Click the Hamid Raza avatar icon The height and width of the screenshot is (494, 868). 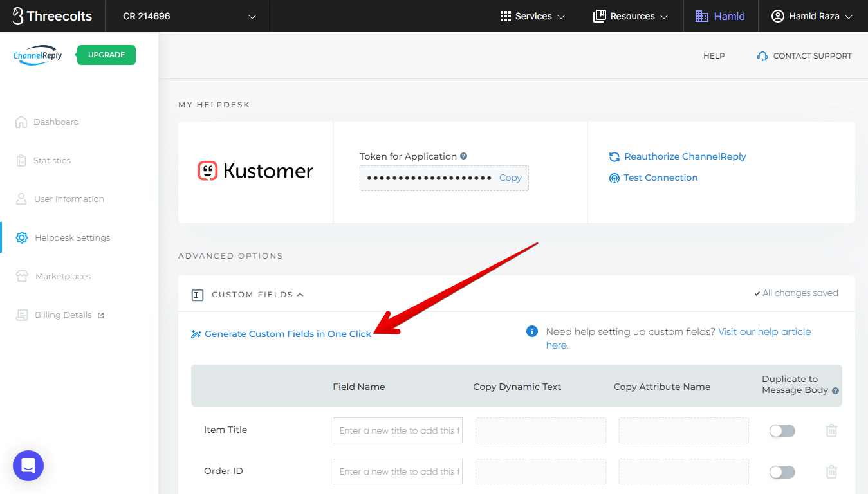coord(777,16)
